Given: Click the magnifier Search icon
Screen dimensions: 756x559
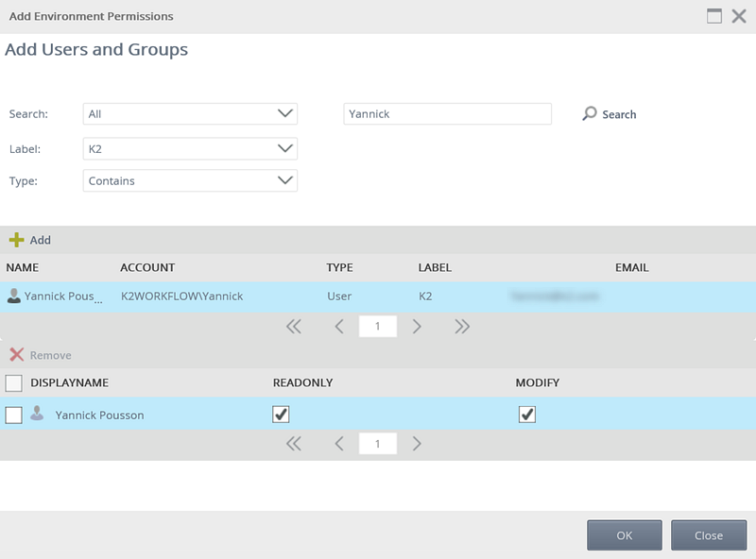Looking at the screenshot, I should [x=590, y=114].
